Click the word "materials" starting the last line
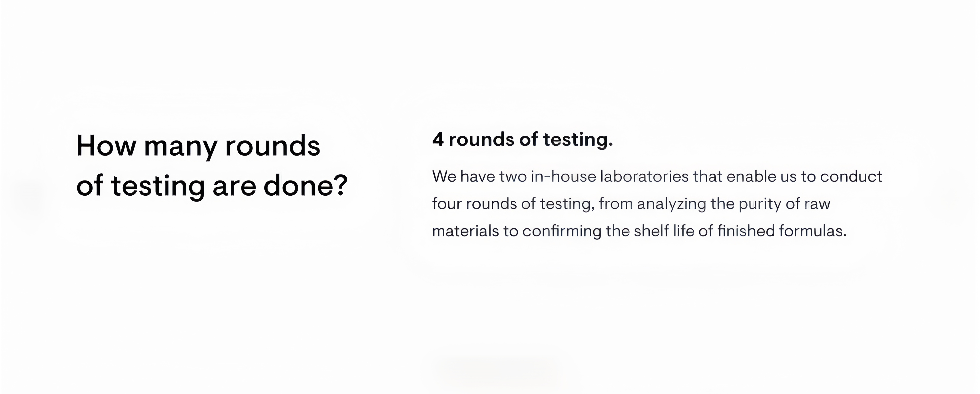 tap(465, 231)
